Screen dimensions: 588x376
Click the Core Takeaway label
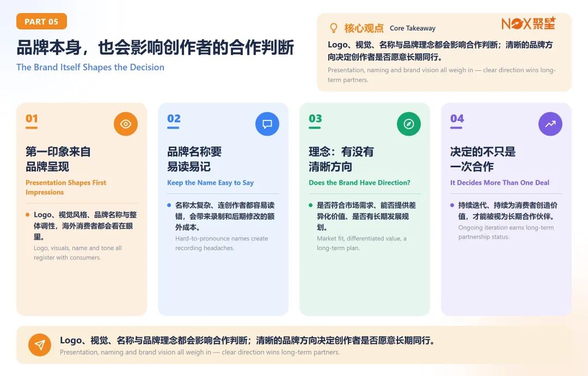click(413, 28)
